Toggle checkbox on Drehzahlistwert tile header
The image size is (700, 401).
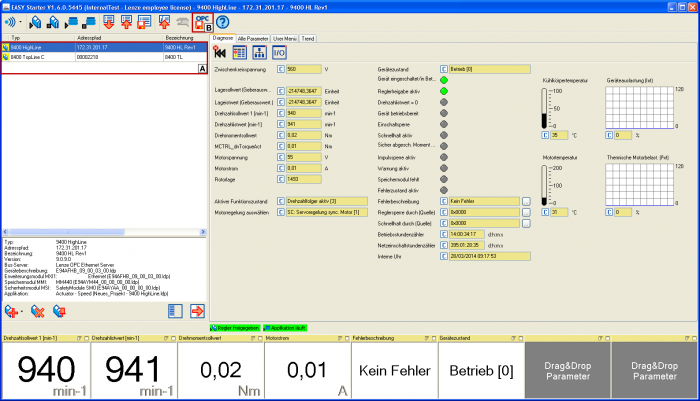click(x=174, y=338)
